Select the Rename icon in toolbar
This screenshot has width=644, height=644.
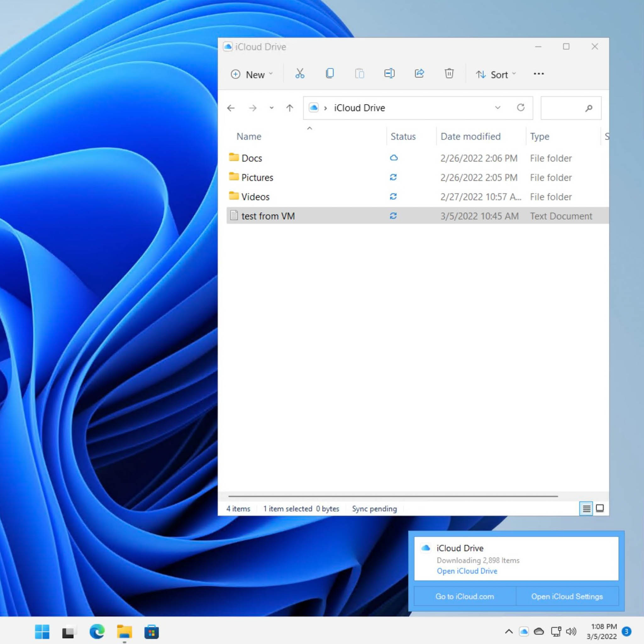click(389, 74)
